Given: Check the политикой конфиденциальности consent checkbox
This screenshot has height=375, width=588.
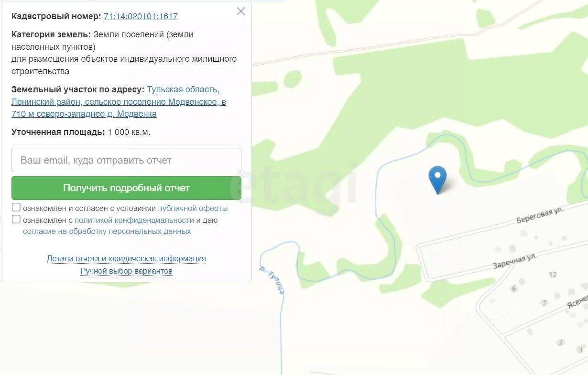Looking at the screenshot, I should (16, 220).
